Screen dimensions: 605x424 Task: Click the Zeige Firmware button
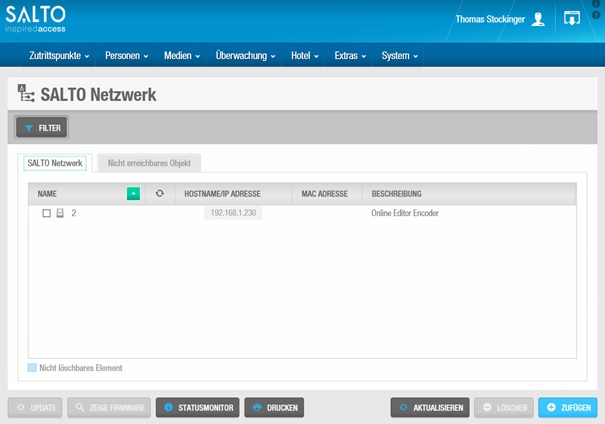(x=109, y=407)
